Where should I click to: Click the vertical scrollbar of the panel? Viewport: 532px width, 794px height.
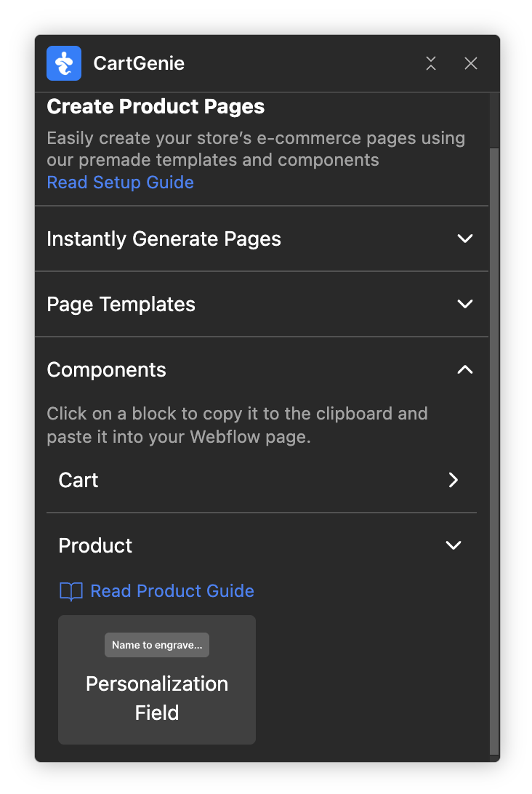pos(494,436)
